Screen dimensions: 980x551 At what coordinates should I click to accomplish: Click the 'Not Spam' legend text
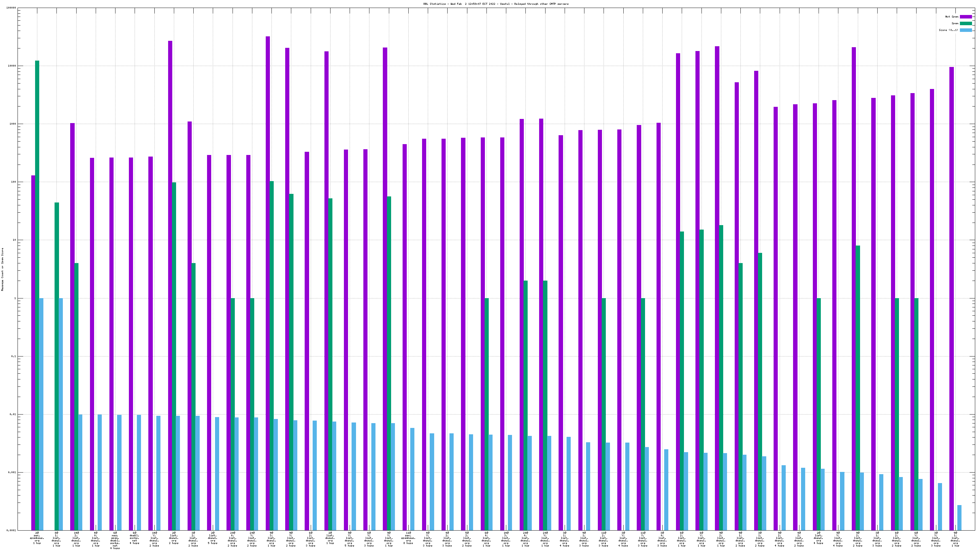point(952,17)
